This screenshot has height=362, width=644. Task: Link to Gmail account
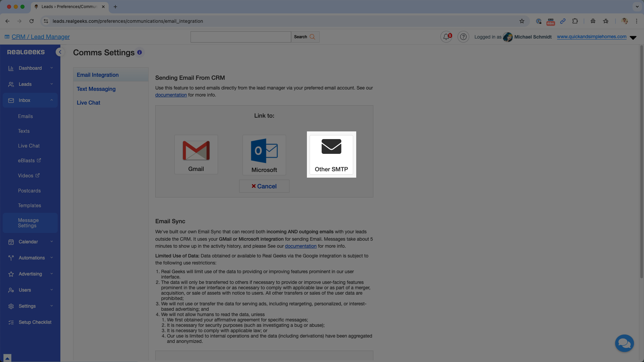click(x=196, y=155)
